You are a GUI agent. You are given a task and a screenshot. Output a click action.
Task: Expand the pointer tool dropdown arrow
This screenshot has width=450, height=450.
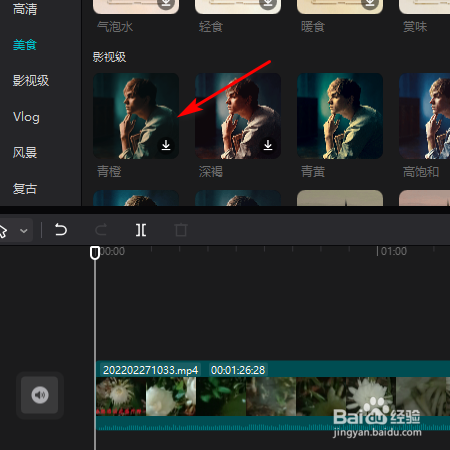pyautogui.click(x=24, y=231)
